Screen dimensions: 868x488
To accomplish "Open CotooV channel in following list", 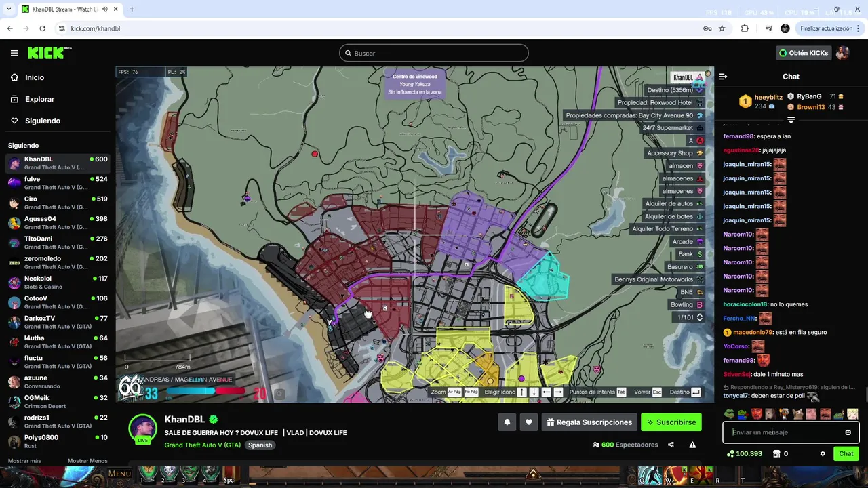I will pyautogui.click(x=58, y=302).
